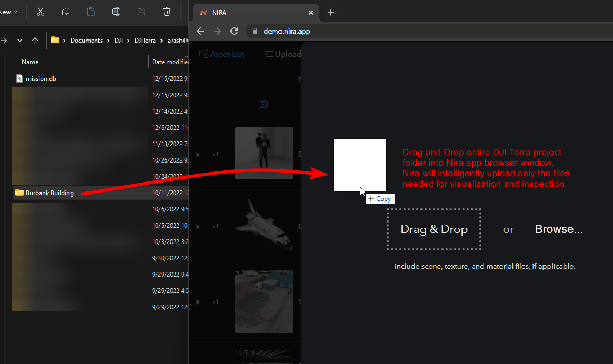This screenshot has height=364, width=613.
Task: Click the Burbank Building folder icon
Action: [x=19, y=193]
